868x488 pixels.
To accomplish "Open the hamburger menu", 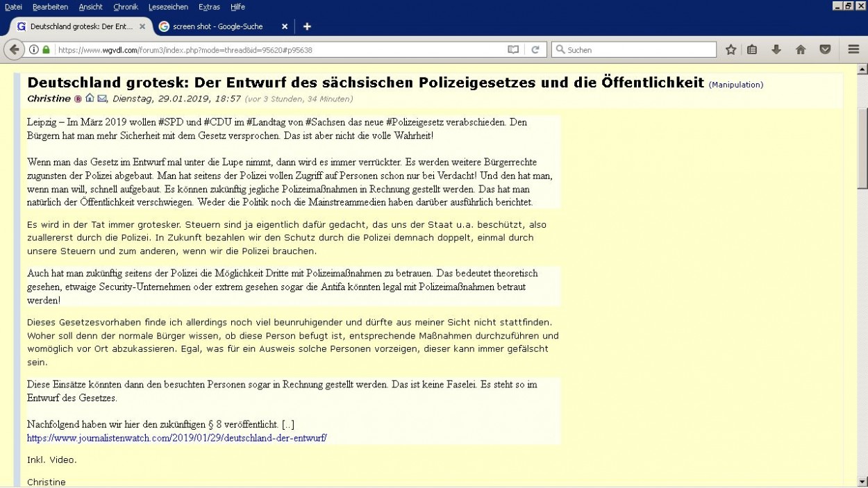I will coord(851,49).
